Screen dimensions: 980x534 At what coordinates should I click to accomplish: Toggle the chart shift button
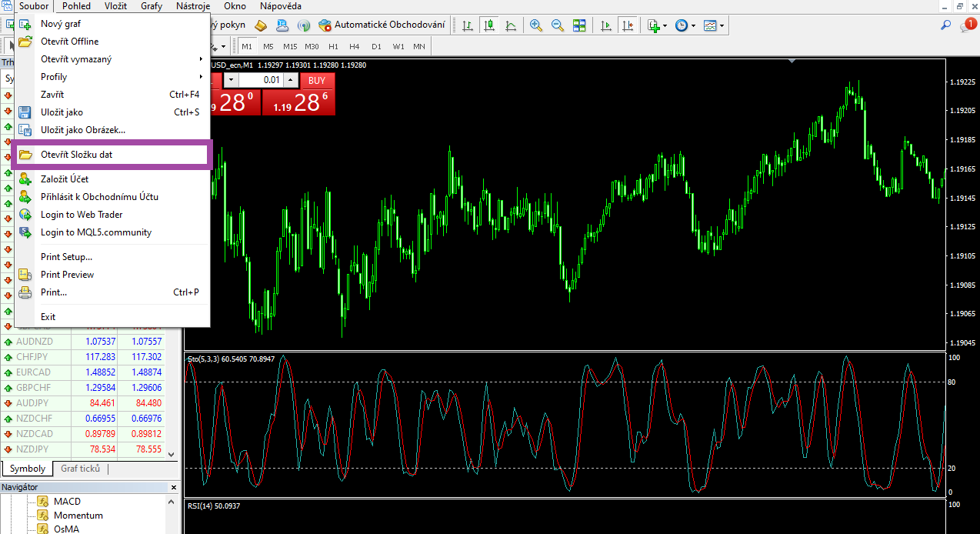click(628, 25)
